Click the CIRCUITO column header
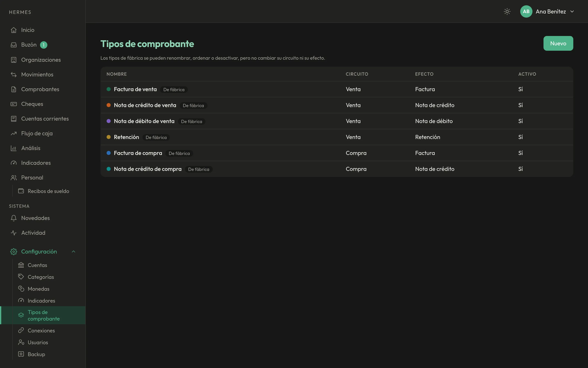The image size is (588, 368). coord(357,74)
